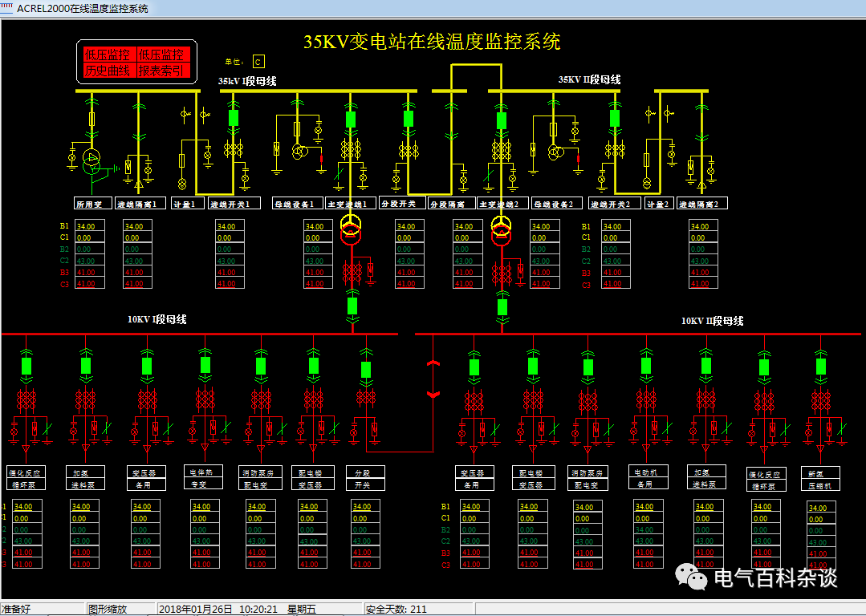Screen dimensions: 866x616
Task: Click the 电伴热专变 label box
Action: (x=203, y=477)
